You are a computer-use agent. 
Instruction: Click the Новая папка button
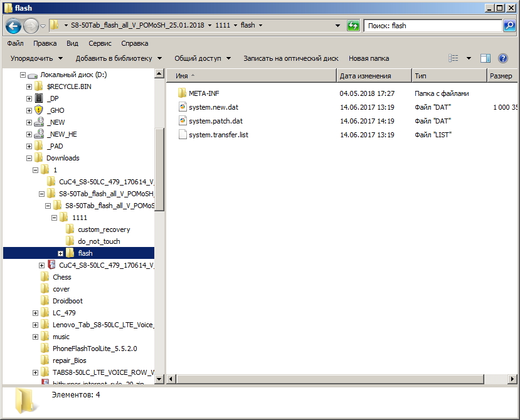tap(369, 58)
